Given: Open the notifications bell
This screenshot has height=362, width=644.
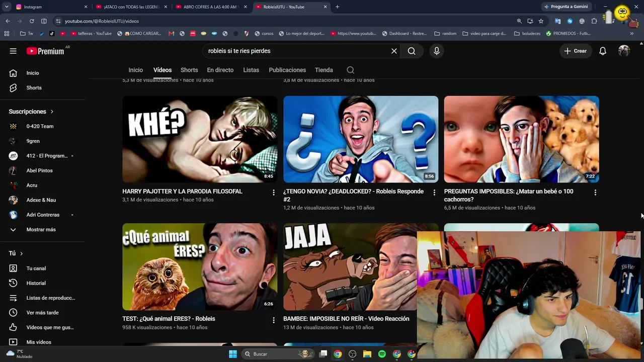Looking at the screenshot, I should (603, 51).
